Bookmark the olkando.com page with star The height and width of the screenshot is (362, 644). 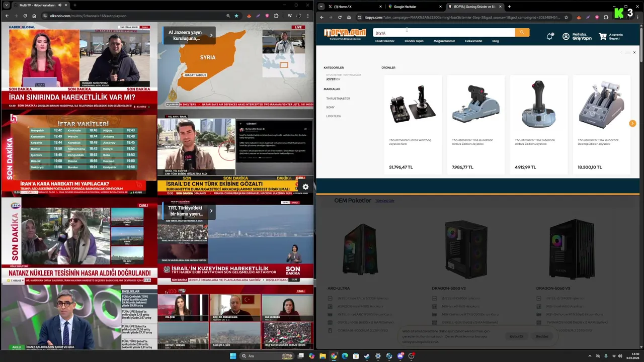point(236,16)
